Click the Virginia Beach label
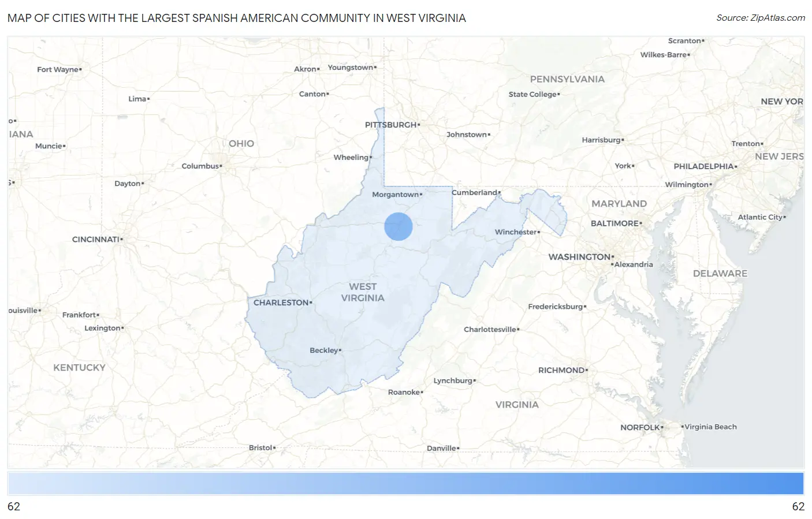Screen dimensions: 812x519 (x=710, y=427)
